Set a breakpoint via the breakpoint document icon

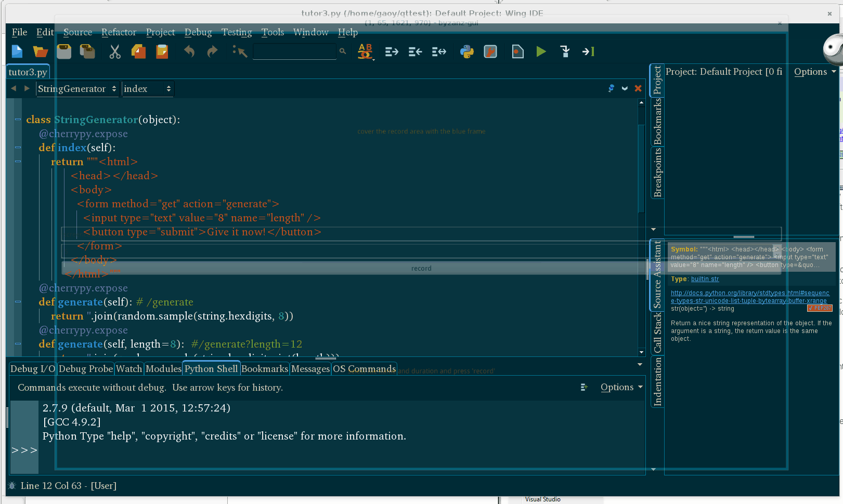click(517, 51)
